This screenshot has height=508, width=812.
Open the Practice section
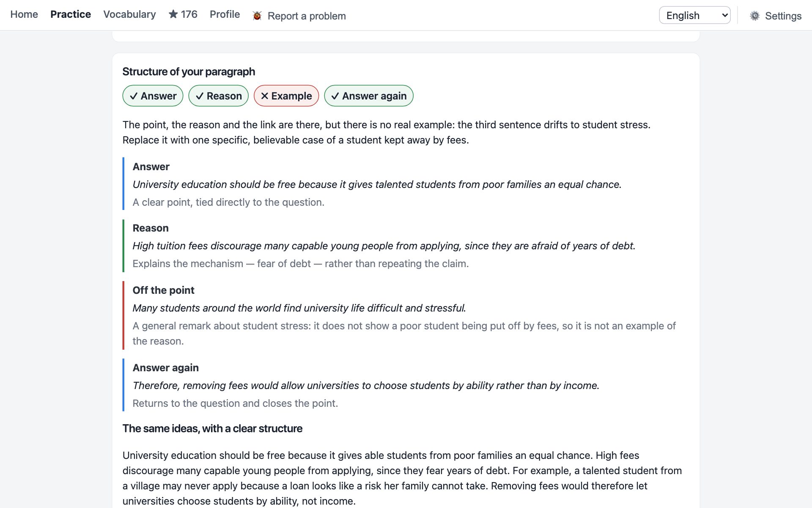[x=71, y=14]
